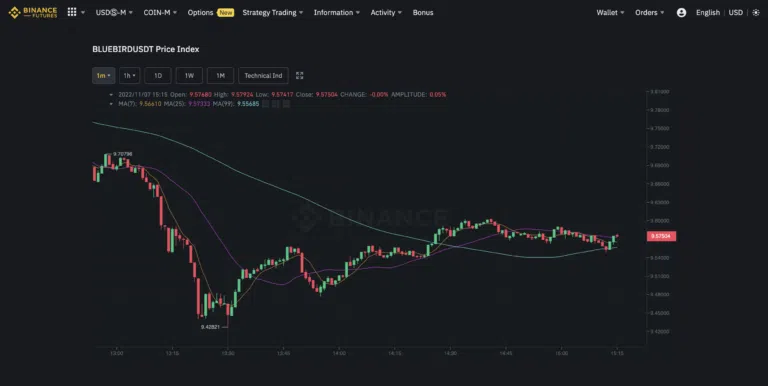Open the user account profile icon

681,13
